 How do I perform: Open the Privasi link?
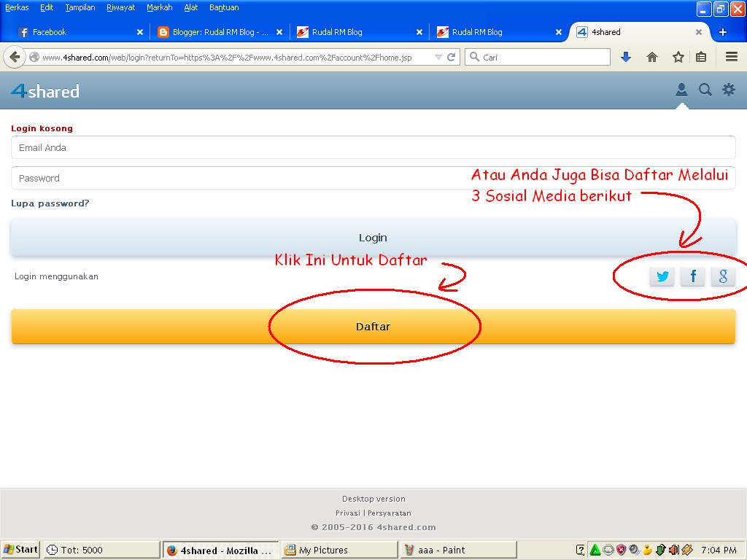coord(348,513)
